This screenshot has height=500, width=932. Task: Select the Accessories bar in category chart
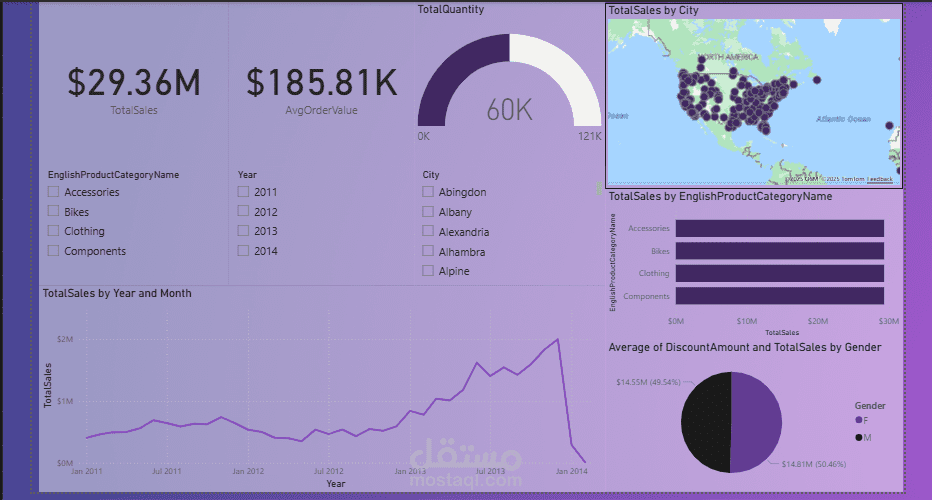[780, 228]
